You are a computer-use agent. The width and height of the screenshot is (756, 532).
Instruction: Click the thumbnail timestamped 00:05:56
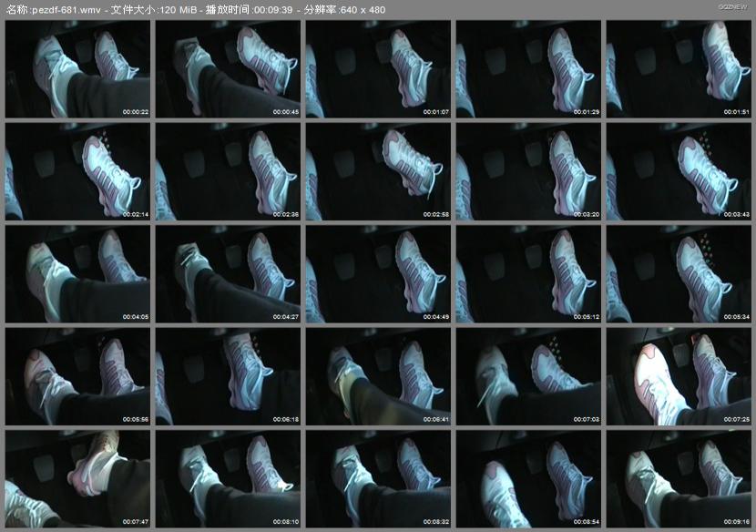[77, 377]
